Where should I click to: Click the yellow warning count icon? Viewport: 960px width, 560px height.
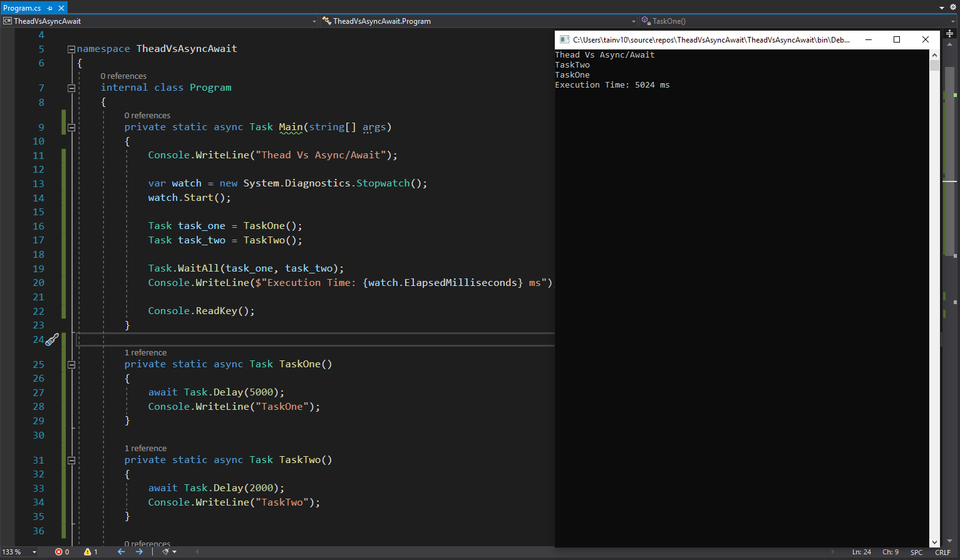point(88,552)
